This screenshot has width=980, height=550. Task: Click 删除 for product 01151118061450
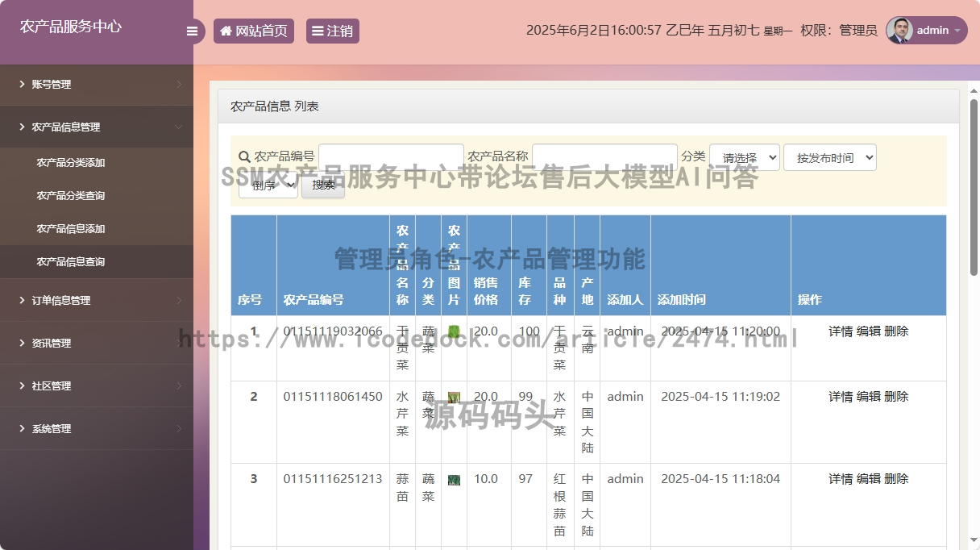[896, 396]
